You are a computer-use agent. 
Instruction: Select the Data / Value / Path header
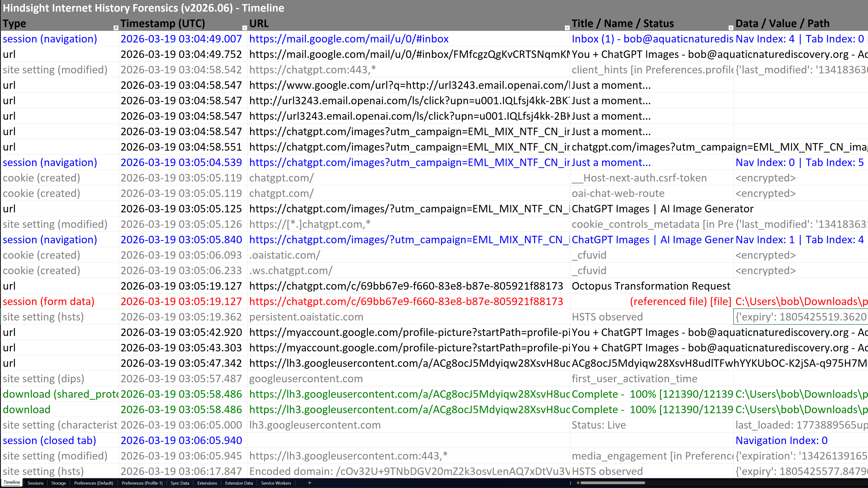pos(801,23)
